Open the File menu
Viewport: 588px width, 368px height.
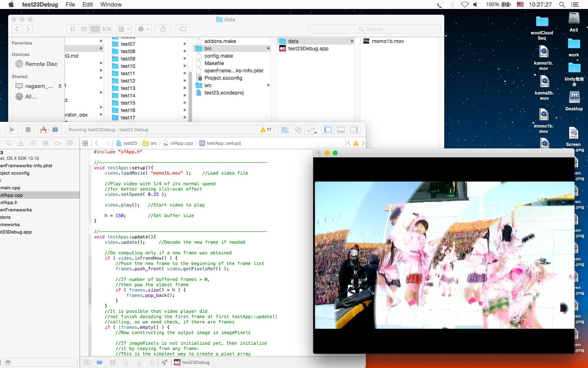(x=70, y=4)
